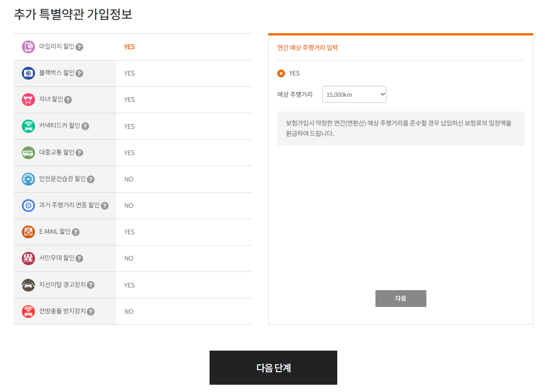Select the 블랙박스 할인 row label
545x392 pixels.
click(57, 73)
